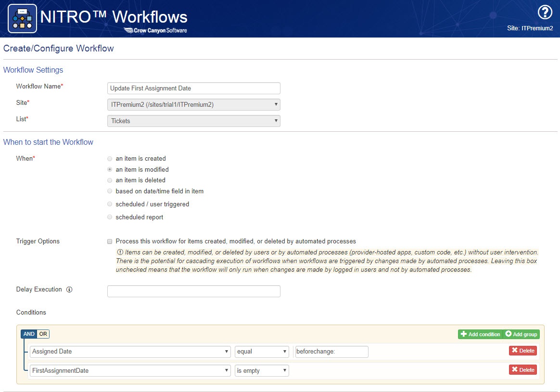Click the Add group button
Viewport: 560px width, 392px height.
[x=522, y=334]
